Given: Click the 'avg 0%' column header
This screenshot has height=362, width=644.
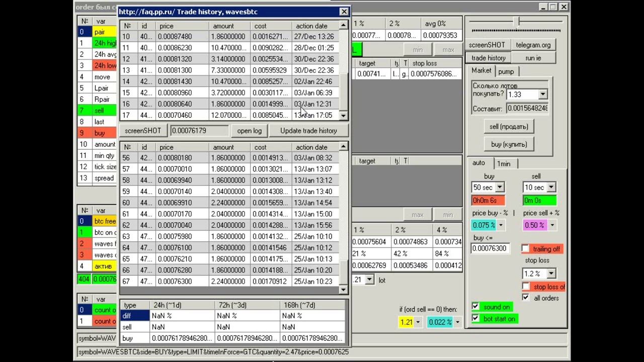Looking at the screenshot, I should click(441, 24).
